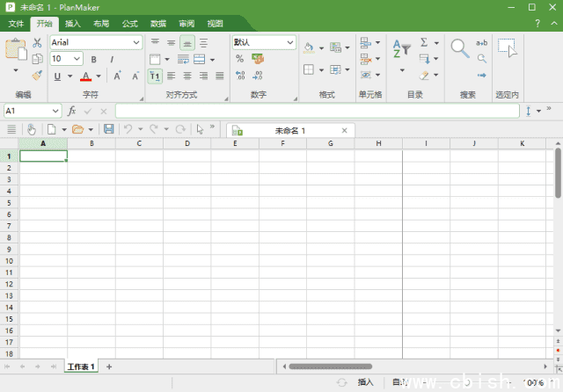This screenshot has height=392, width=563.
Task: Click into the formula input bar
Action: (318, 111)
